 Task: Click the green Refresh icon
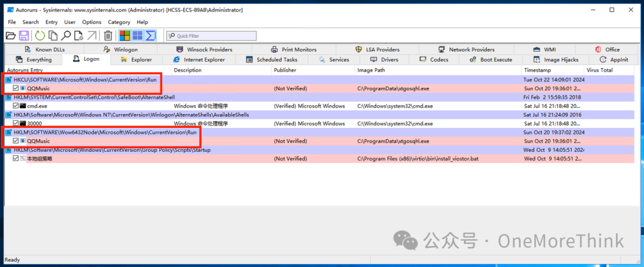pyautogui.click(x=40, y=36)
